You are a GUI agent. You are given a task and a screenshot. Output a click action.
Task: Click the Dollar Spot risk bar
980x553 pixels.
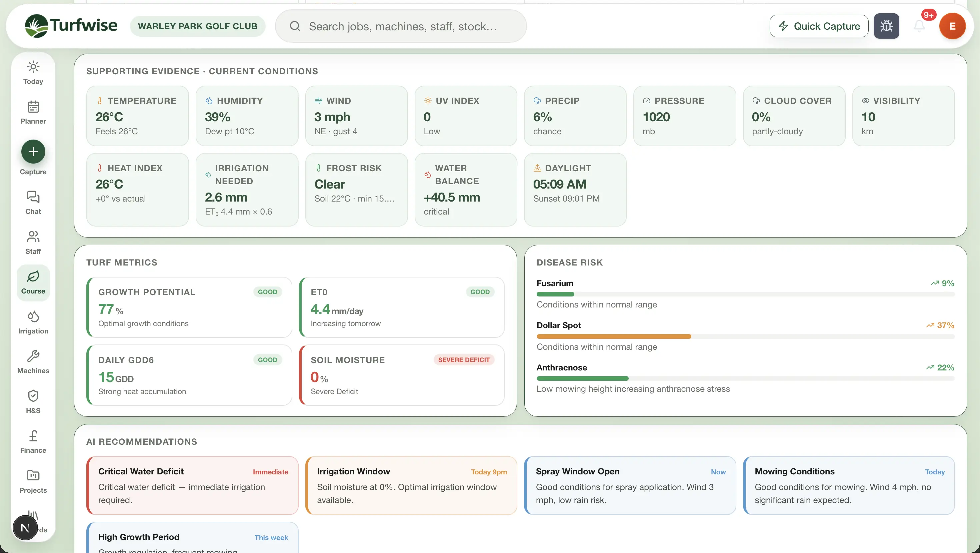[x=745, y=336]
